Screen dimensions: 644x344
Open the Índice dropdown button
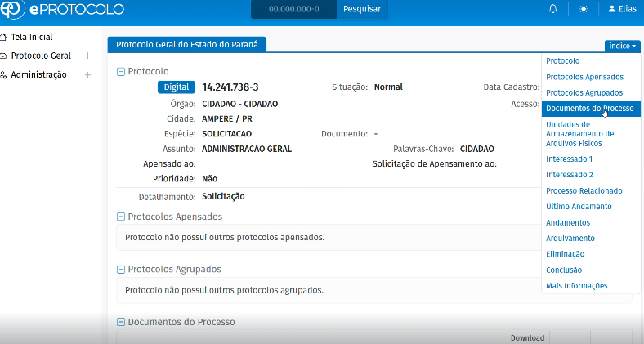coord(622,46)
